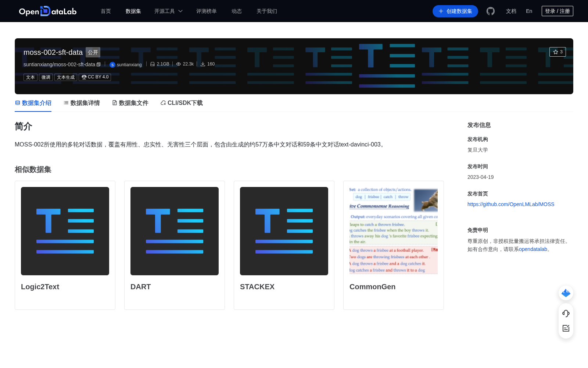588x368 pixels.
Task: Open the CommonGen dataset thumbnail
Action: tap(394, 231)
